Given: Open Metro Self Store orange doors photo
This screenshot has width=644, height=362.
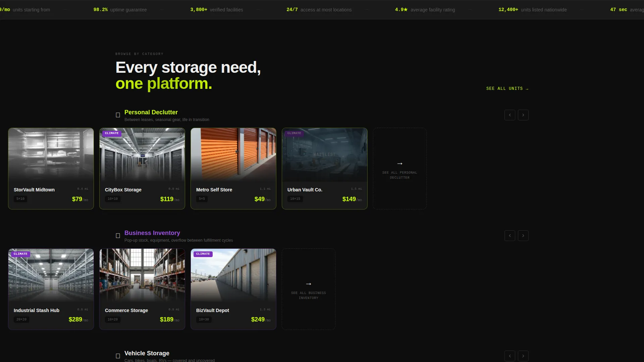Looking at the screenshot, I should pyautogui.click(x=233, y=155).
